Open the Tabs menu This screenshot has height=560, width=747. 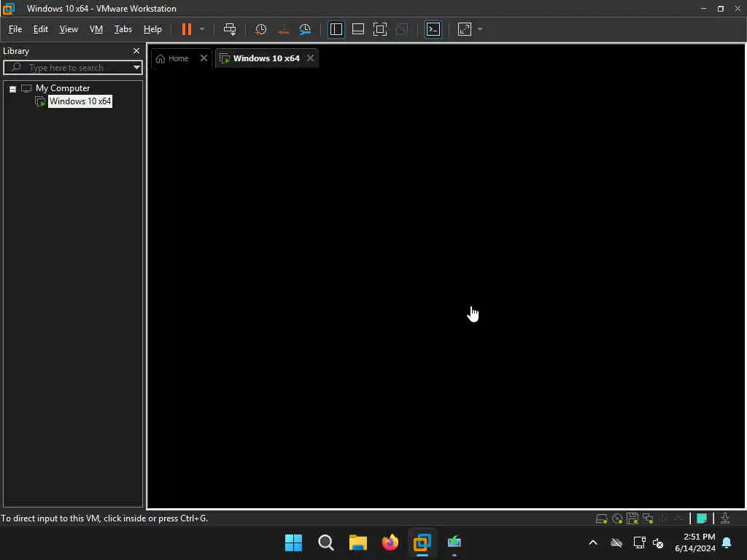123,29
